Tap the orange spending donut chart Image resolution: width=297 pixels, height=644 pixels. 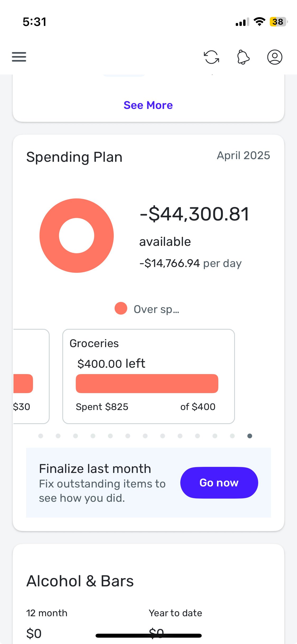tap(77, 236)
